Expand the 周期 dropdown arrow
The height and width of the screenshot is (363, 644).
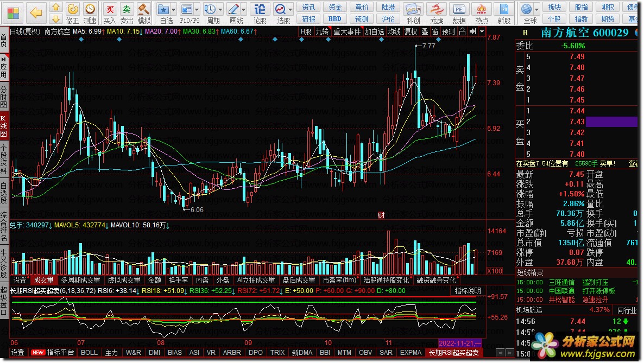220,9
